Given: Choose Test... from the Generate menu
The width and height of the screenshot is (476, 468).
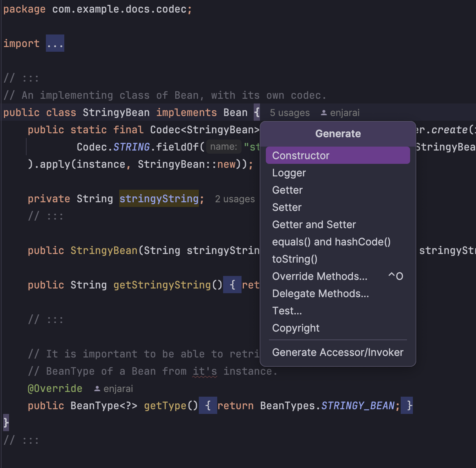Looking at the screenshot, I should click(x=287, y=310).
